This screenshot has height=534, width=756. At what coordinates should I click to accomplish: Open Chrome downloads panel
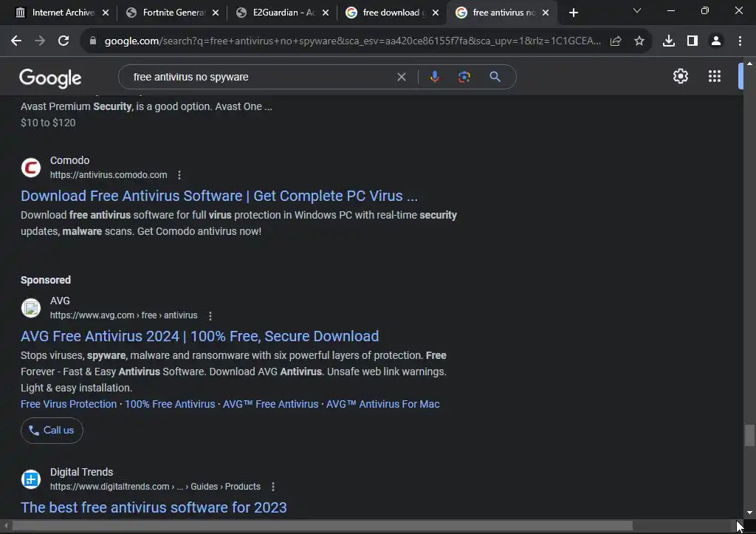point(669,41)
